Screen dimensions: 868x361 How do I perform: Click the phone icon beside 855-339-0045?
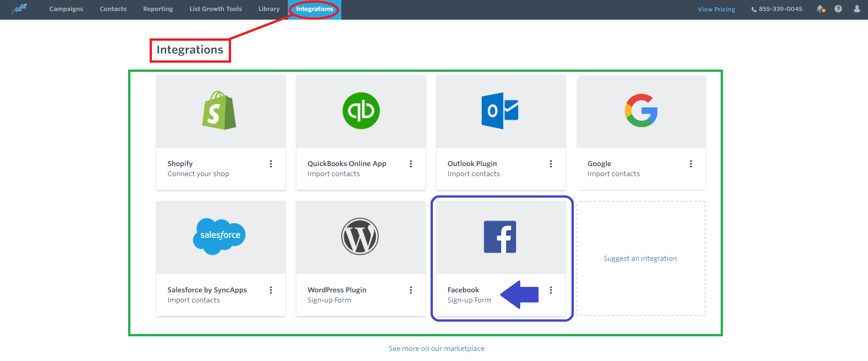(x=754, y=9)
